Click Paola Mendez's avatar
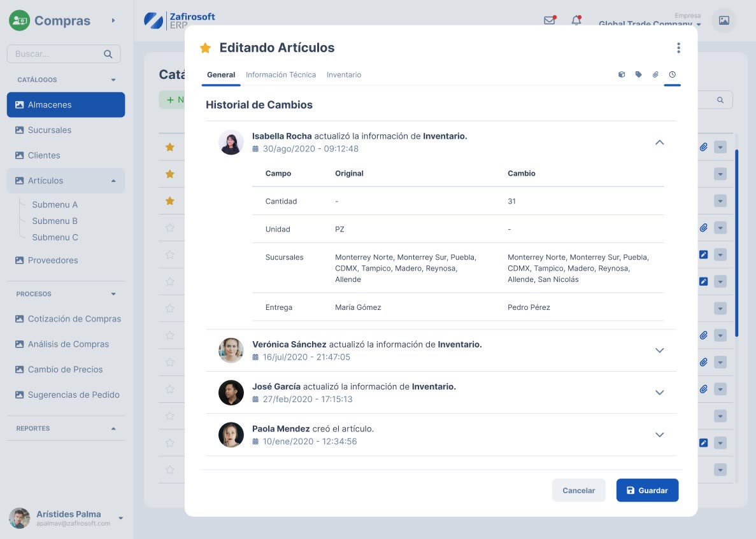This screenshot has width=756, height=539. pos(231,435)
